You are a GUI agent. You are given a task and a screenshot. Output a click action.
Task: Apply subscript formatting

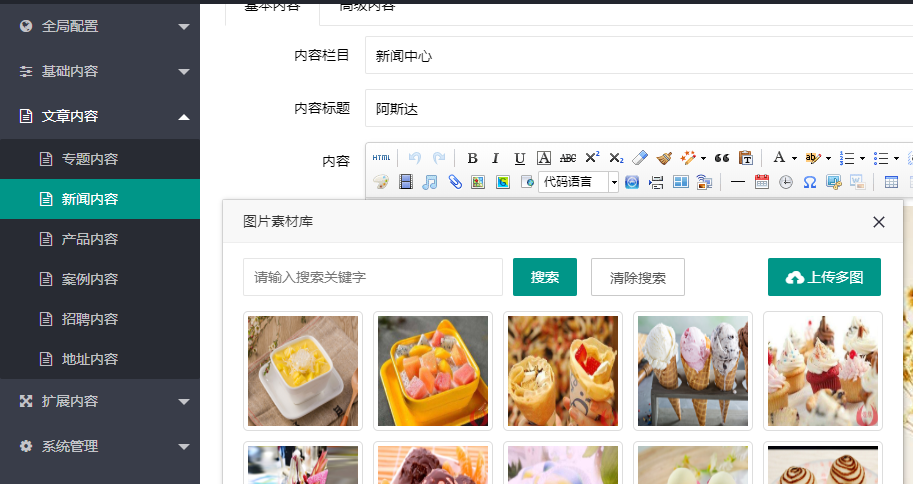[616, 158]
